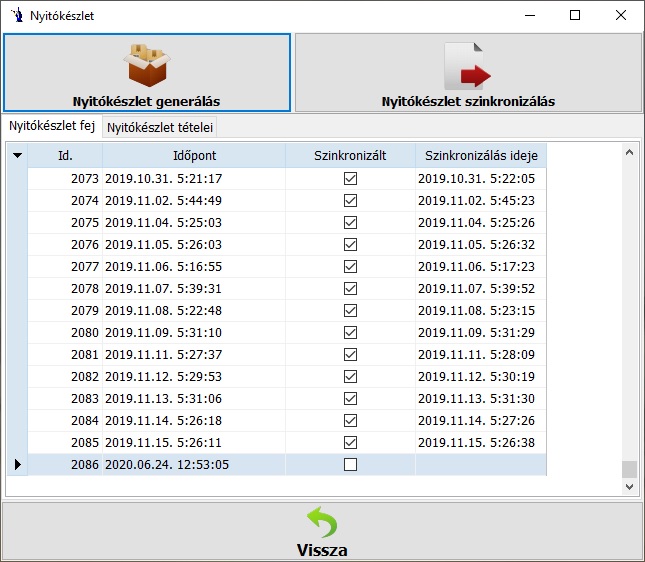
Task: Uncheck the Szinkronizált checkbox for row 2080
Action: tap(350, 333)
